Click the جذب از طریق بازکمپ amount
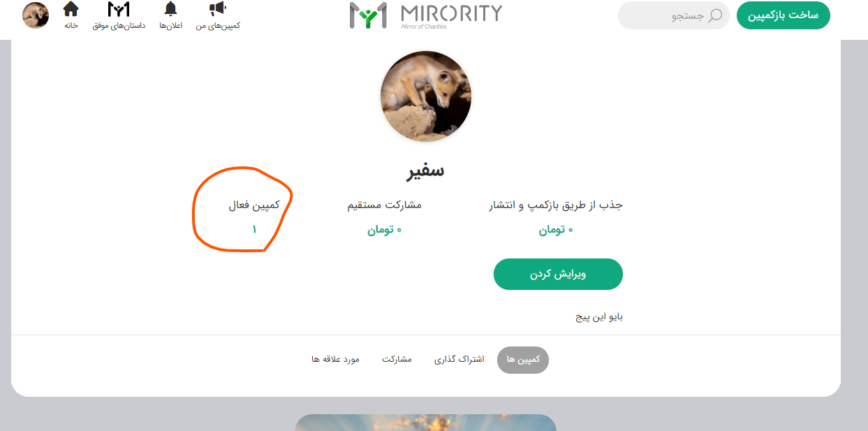The image size is (868, 431). coord(556,229)
